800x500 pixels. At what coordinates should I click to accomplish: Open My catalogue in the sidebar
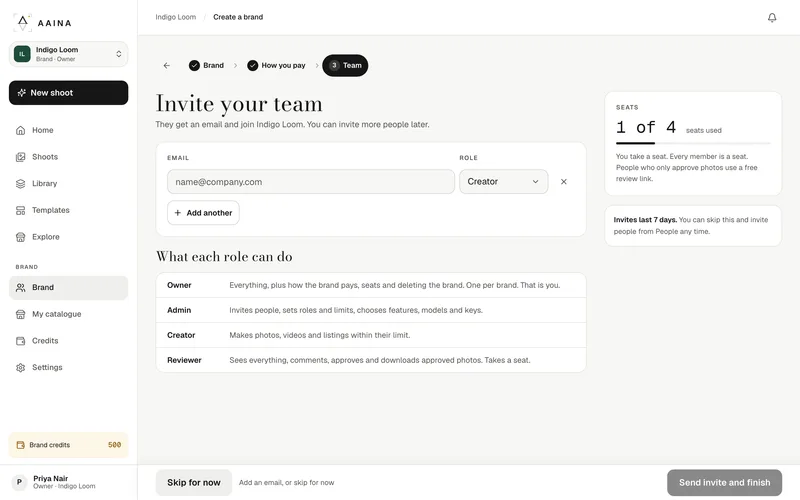coord(68,314)
